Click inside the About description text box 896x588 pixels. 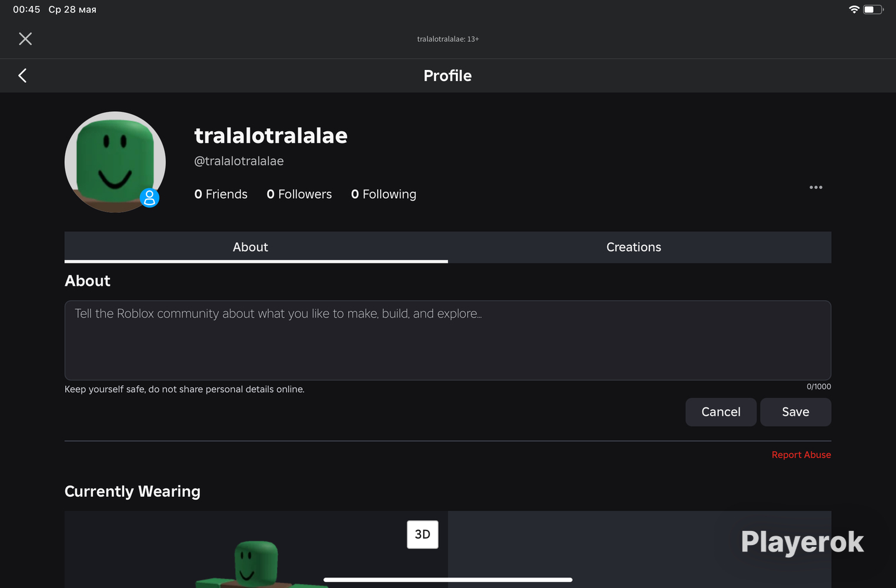pos(448,340)
